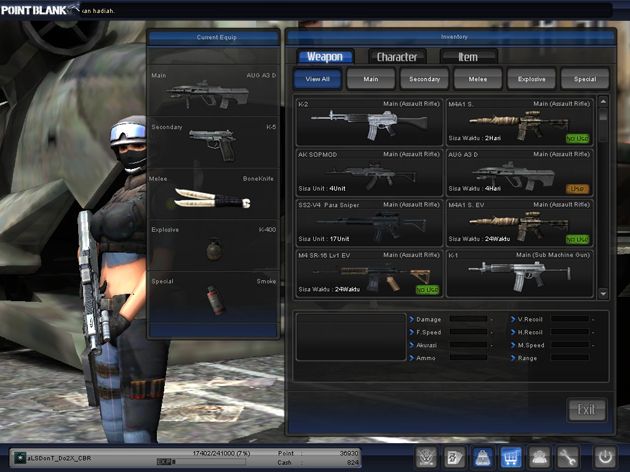This screenshot has height=472, width=630.
Task: Select the Smoke special slot
Action: (213, 297)
